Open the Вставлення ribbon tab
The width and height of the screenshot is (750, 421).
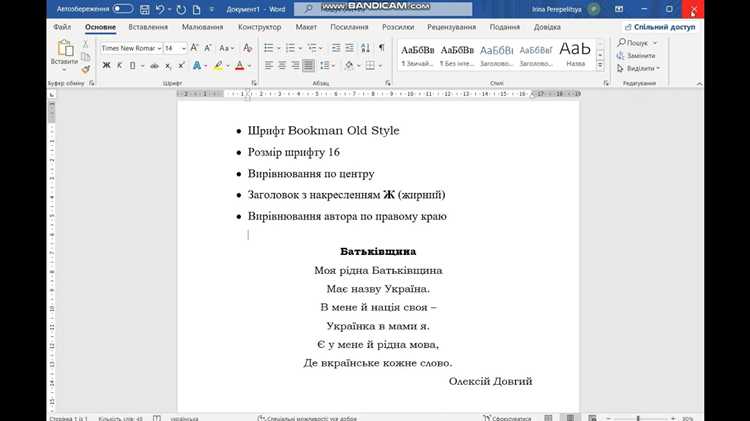[148, 27]
